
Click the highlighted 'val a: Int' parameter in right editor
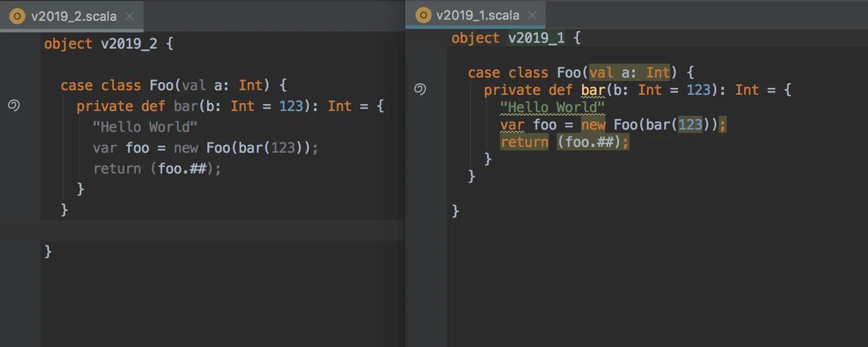coord(630,73)
